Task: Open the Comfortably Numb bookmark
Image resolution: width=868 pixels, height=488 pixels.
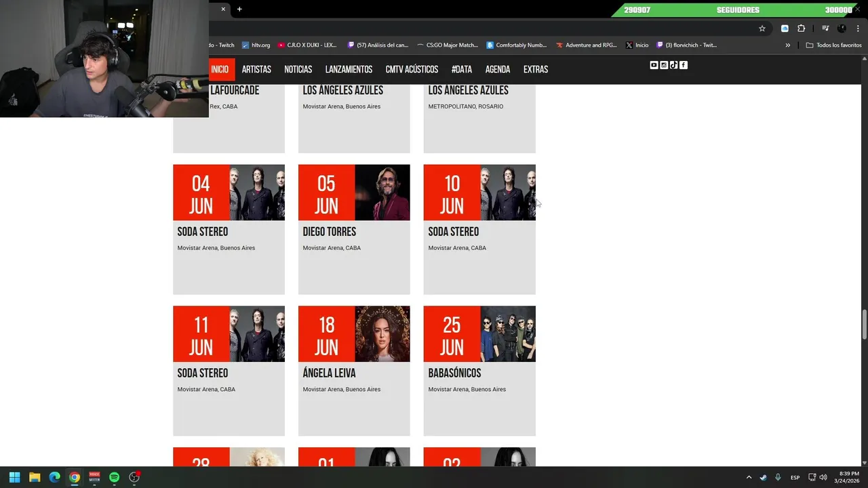Action: [x=517, y=45]
